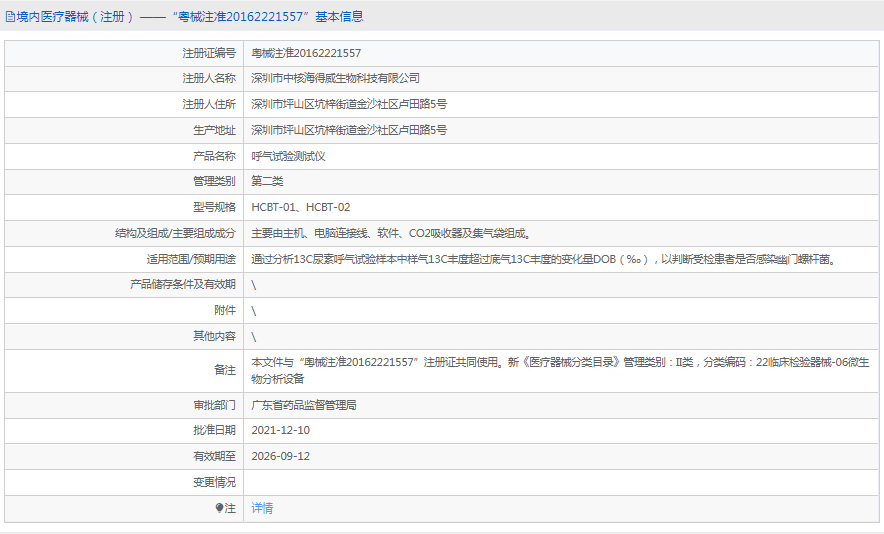Click the backslash value in 附件 row

coord(254,311)
